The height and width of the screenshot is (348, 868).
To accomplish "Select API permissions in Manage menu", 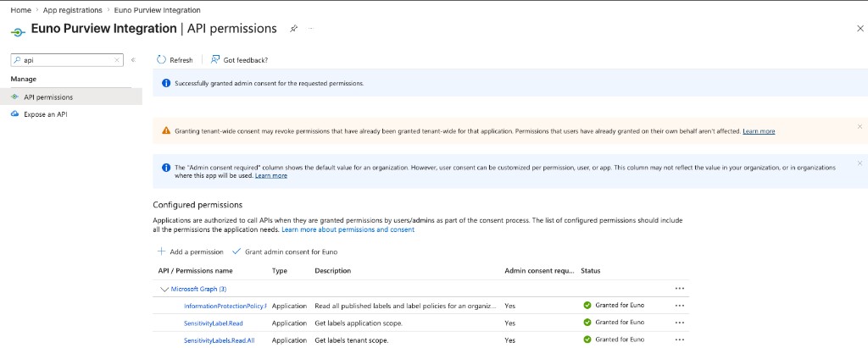I will [71, 97].
